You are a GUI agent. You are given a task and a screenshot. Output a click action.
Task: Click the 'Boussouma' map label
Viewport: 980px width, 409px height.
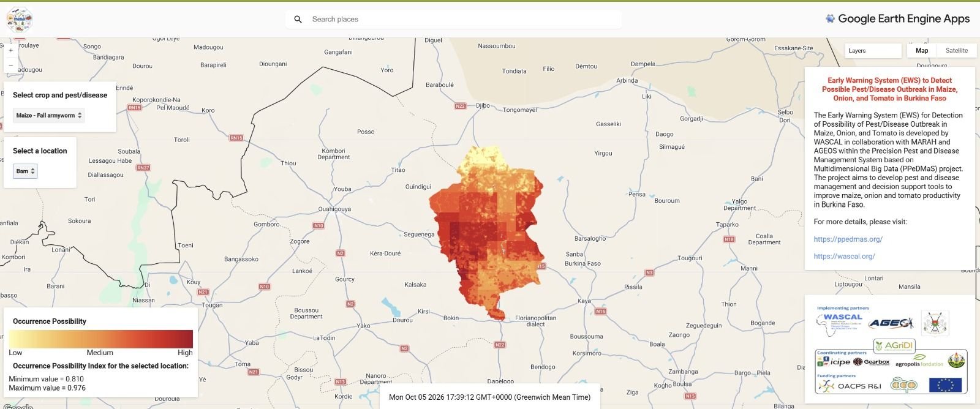tap(587, 337)
